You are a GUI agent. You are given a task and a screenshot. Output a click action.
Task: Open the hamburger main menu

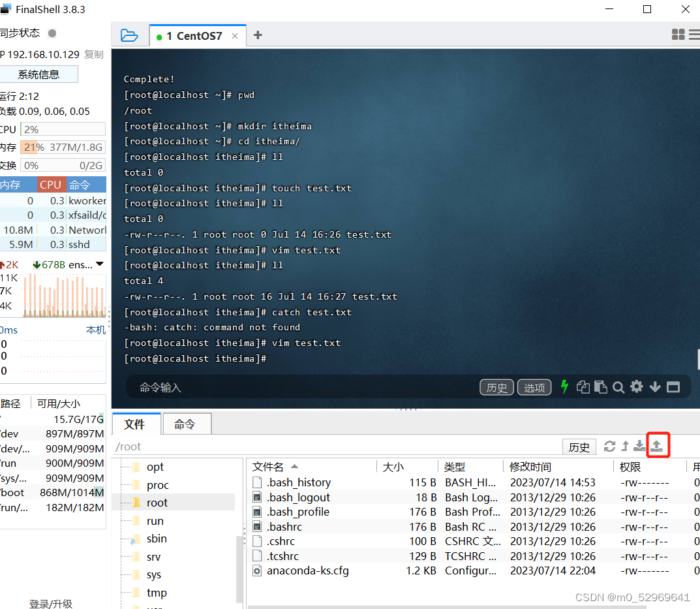click(695, 35)
